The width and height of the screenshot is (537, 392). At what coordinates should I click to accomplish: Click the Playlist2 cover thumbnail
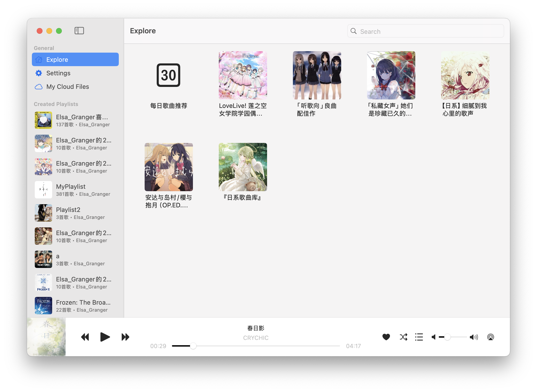(43, 213)
